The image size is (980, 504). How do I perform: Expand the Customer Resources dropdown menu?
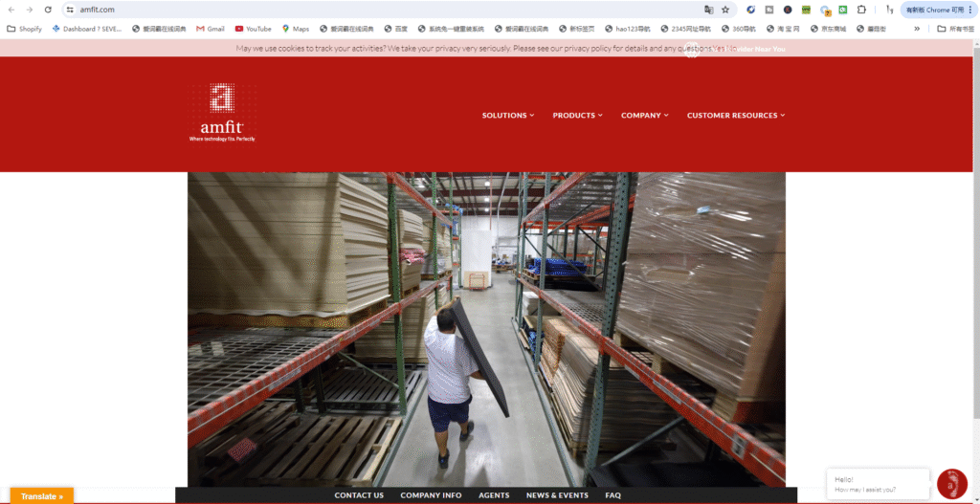tap(735, 116)
